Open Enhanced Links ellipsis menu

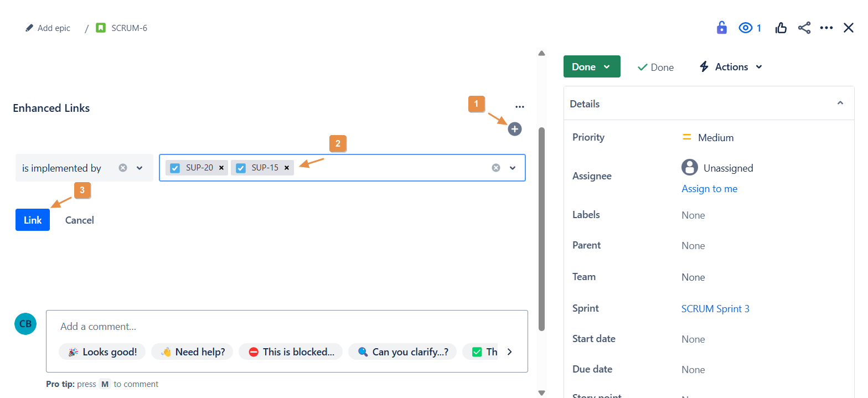(x=519, y=107)
